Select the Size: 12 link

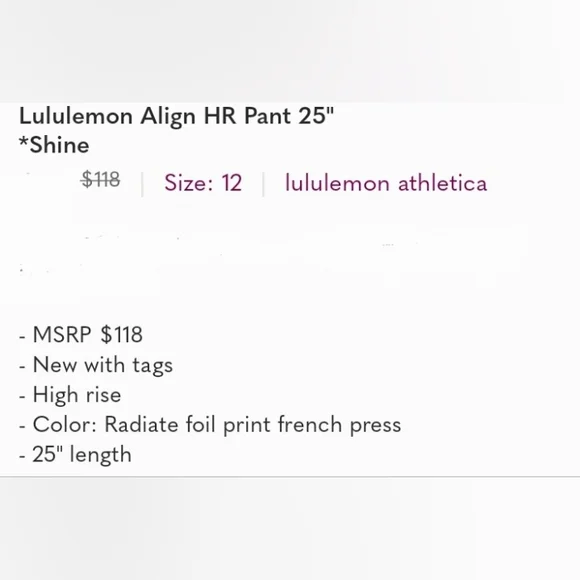point(203,183)
